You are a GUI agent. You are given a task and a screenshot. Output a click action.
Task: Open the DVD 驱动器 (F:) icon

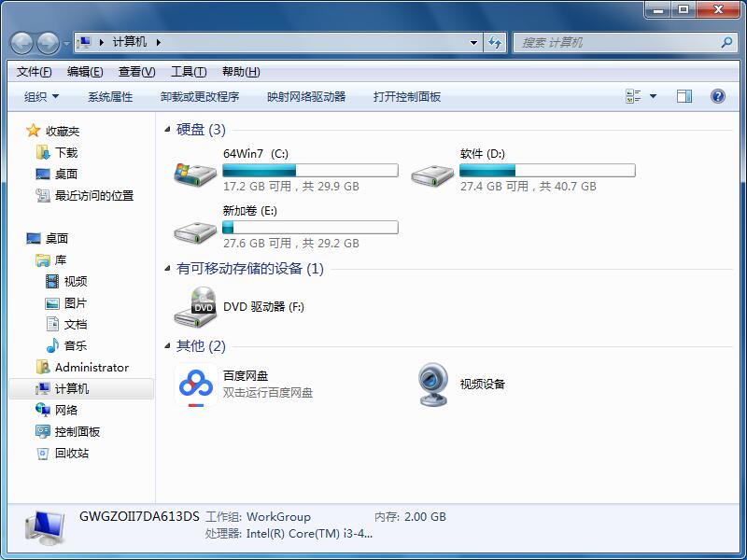pyautogui.click(x=199, y=306)
